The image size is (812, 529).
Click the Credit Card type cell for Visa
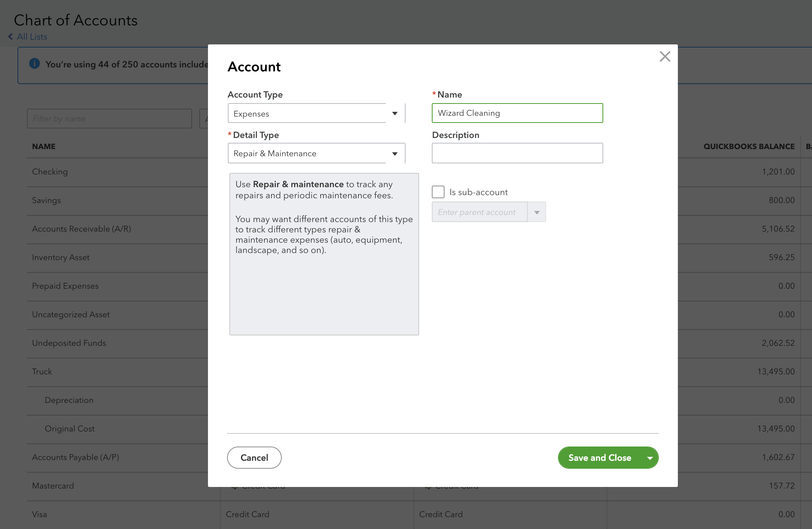(248, 514)
